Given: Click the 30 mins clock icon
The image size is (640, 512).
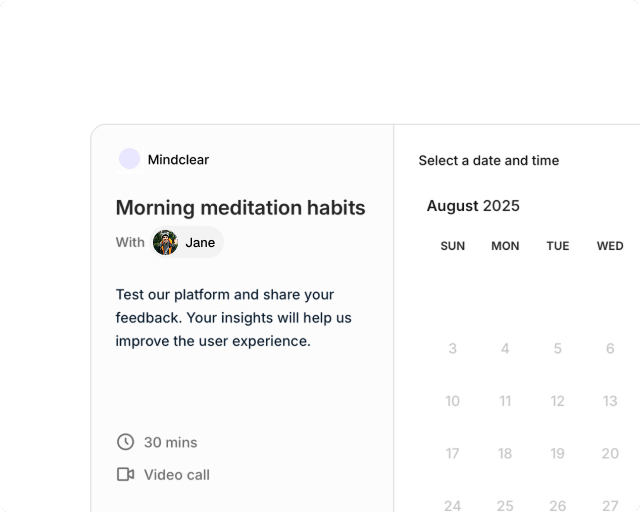Looking at the screenshot, I should [x=125, y=442].
